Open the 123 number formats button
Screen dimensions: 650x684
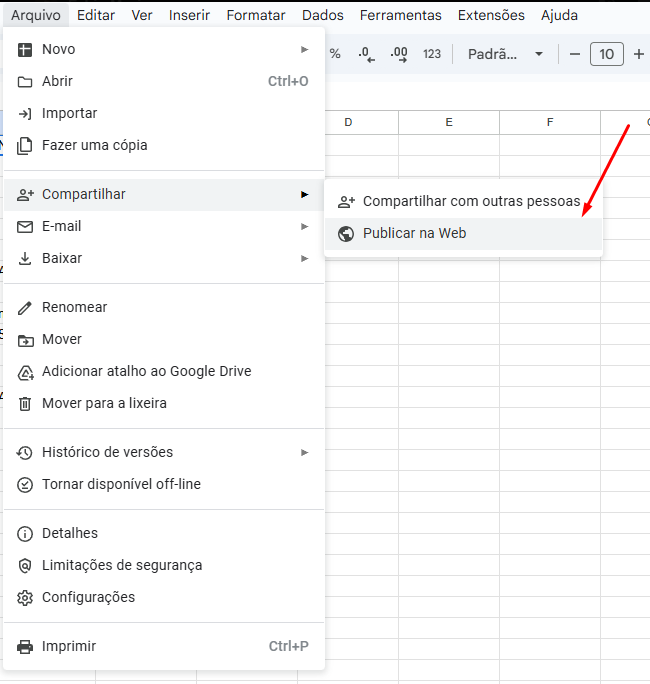coord(432,54)
